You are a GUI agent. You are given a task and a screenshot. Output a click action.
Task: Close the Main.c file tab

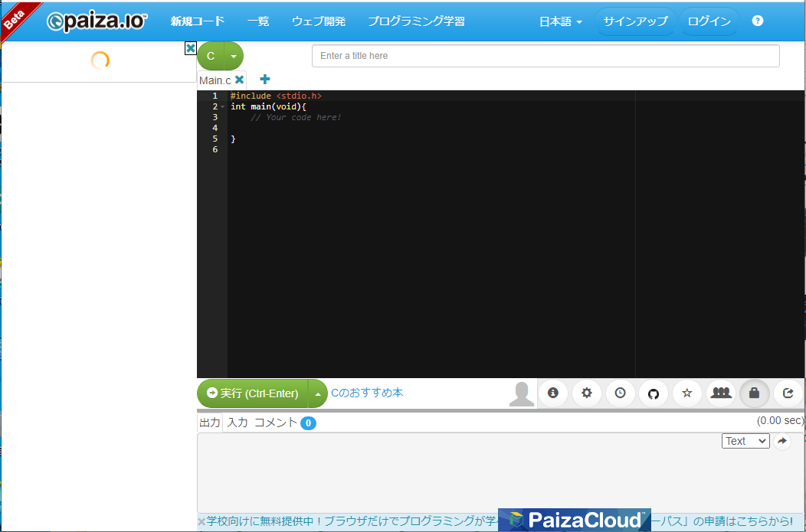(x=240, y=80)
